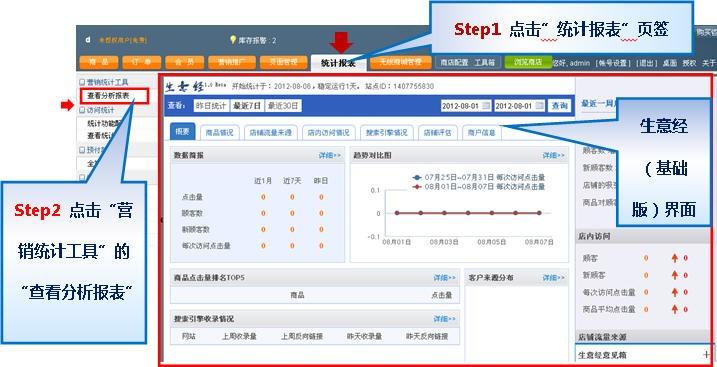Image resolution: width=717 pixels, height=367 pixels.
Task: Click the 生意经 logo in report header
Action: (183, 86)
